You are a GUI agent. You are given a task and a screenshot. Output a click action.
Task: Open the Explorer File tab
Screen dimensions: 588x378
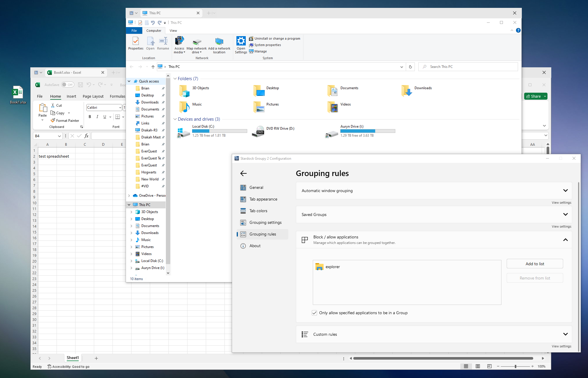coord(134,31)
